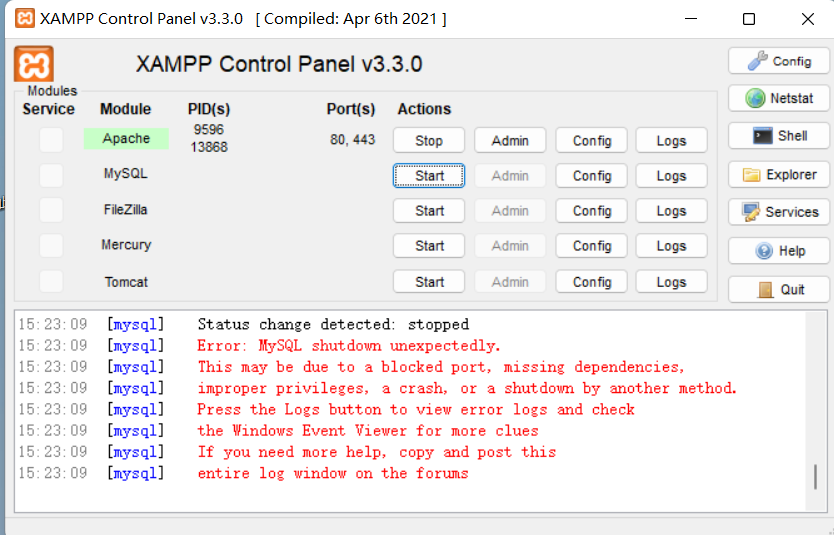Click the 'Actions' column header
The width and height of the screenshot is (834, 535).
424,109
